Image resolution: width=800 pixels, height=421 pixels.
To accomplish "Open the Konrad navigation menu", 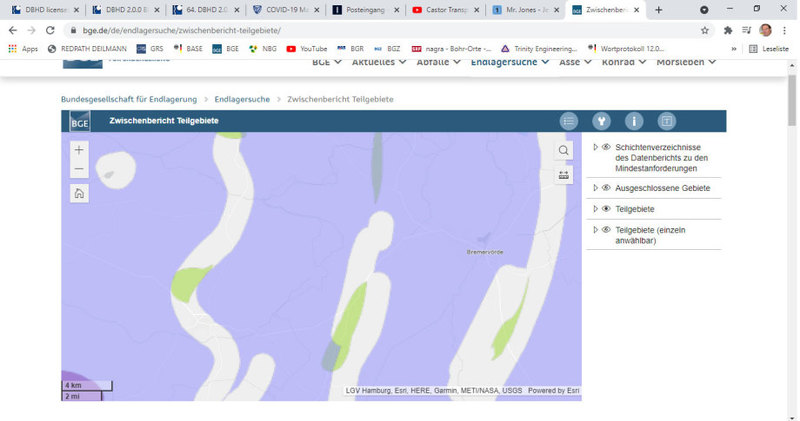I will pos(624,61).
